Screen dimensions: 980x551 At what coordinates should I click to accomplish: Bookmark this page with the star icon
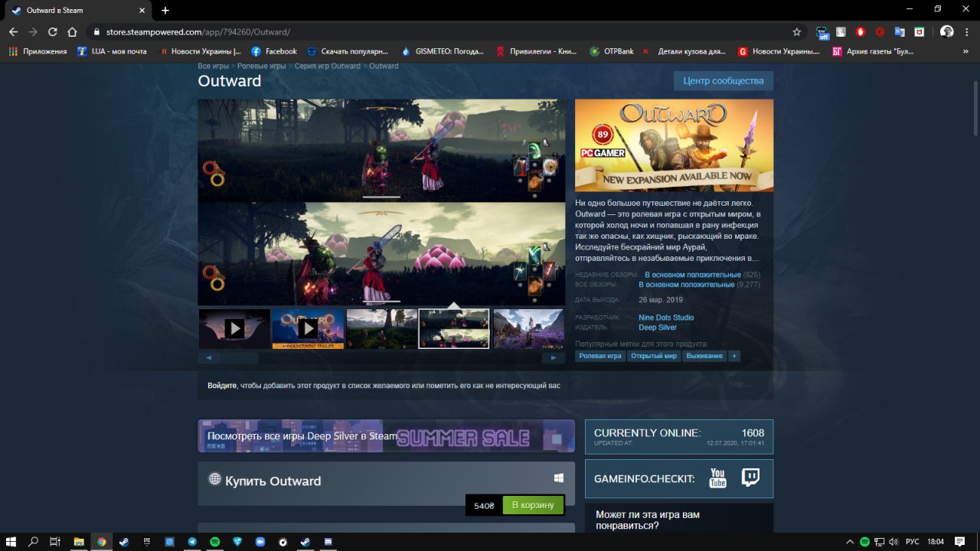tap(797, 32)
